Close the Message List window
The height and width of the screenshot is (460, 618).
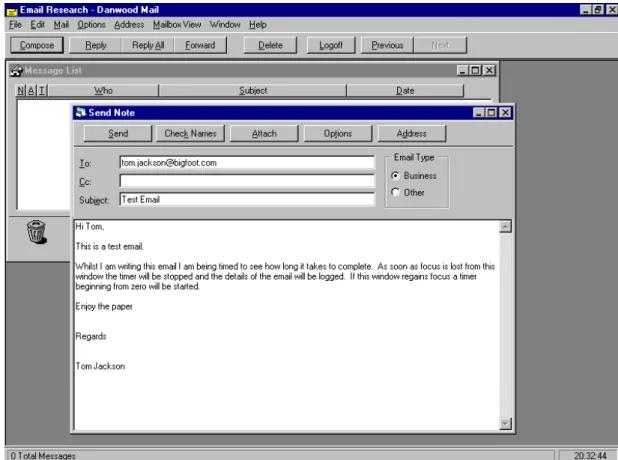pyautogui.click(x=489, y=71)
